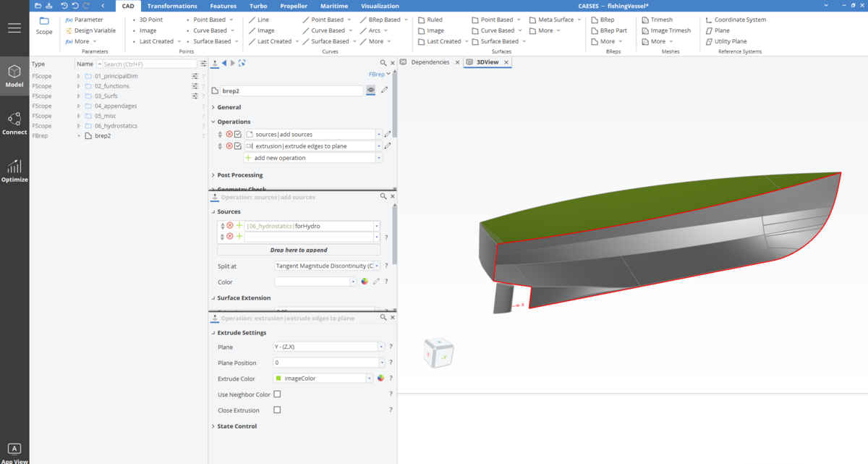Expand the 03_Surfs scope in tree
The height and width of the screenshot is (464, 868).
[x=79, y=96]
